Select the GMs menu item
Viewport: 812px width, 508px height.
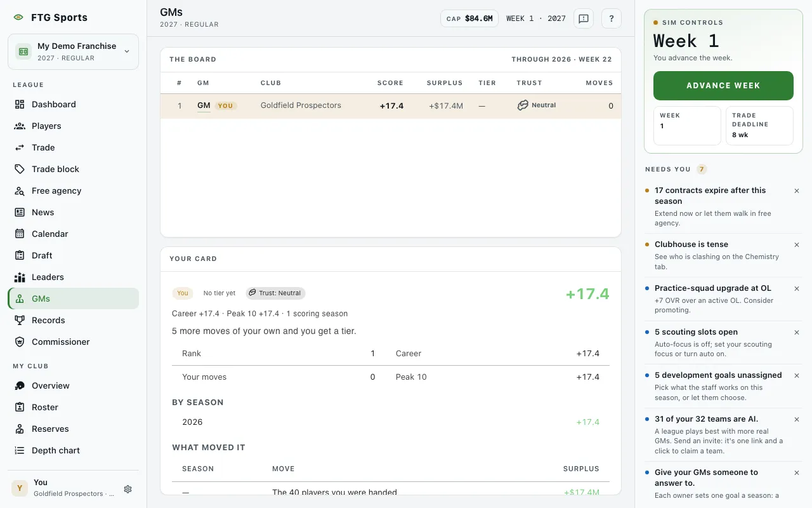click(73, 298)
